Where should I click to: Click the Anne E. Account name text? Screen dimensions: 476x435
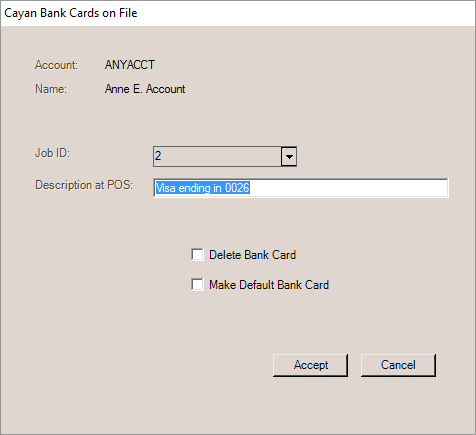point(145,89)
